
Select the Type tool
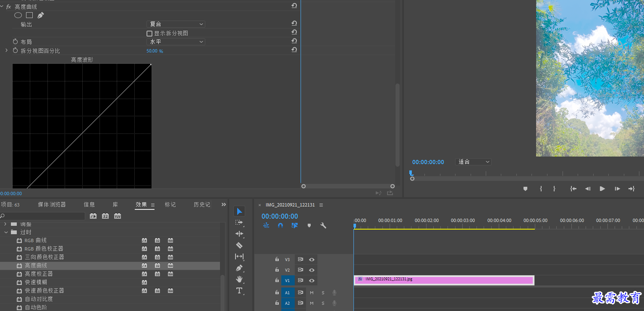click(239, 290)
